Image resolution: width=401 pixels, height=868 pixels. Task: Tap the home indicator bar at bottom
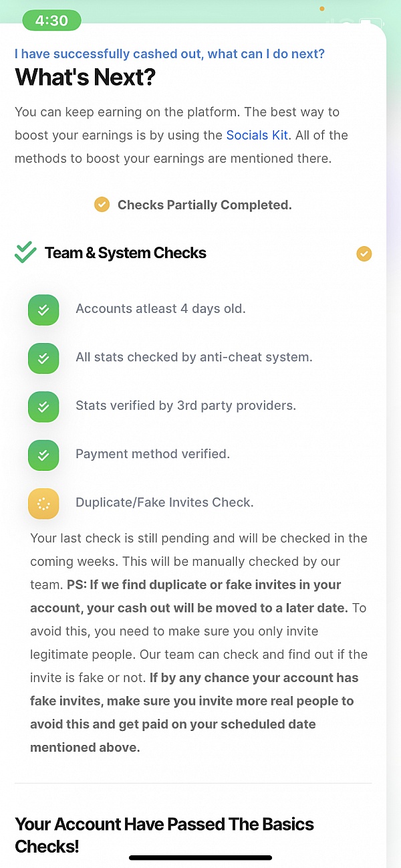point(200,857)
